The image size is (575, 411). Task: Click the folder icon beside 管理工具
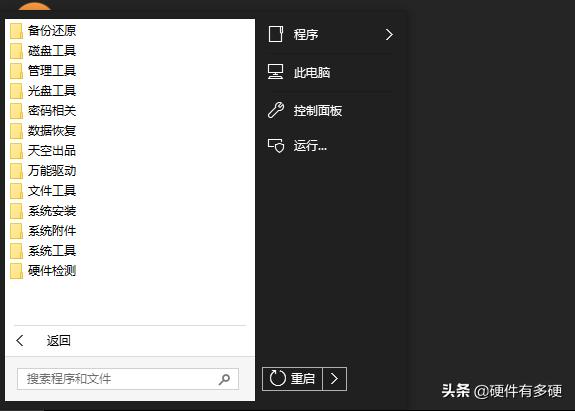coord(17,71)
